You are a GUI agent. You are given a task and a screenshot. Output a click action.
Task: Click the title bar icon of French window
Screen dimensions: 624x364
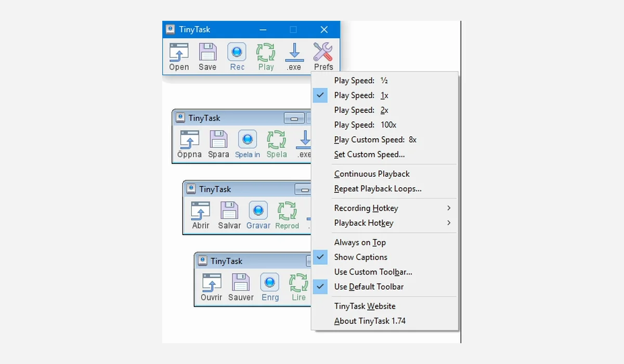pyautogui.click(x=202, y=261)
